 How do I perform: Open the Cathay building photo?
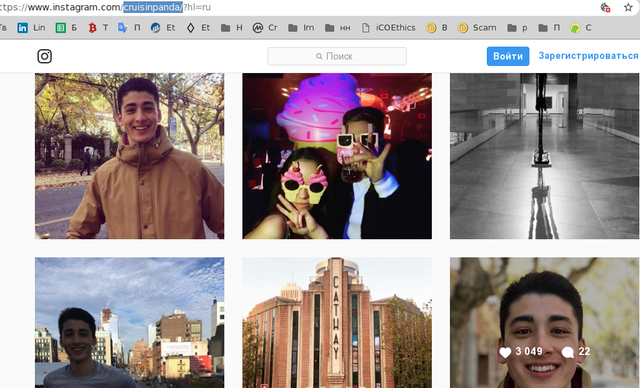(337, 322)
